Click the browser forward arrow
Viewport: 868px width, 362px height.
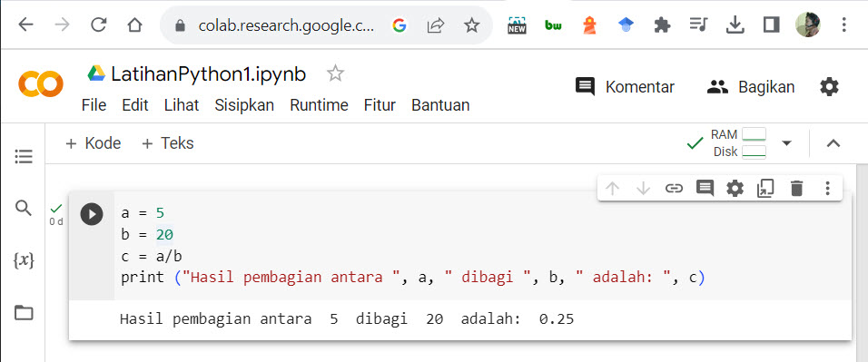[x=62, y=24]
